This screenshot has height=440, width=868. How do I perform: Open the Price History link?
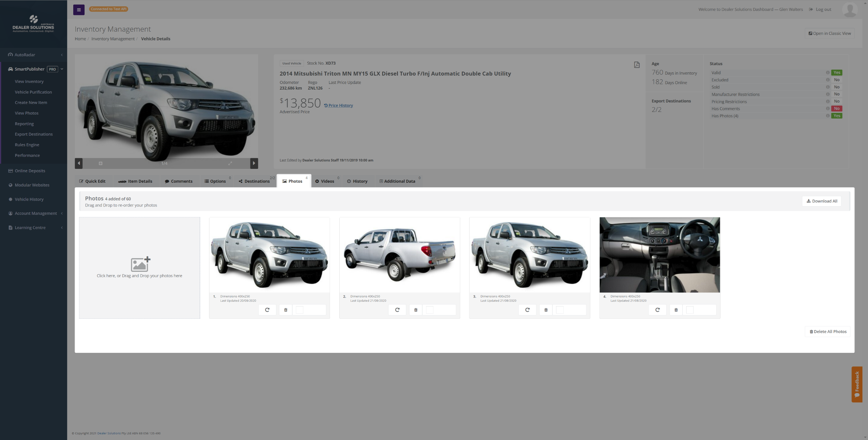click(339, 106)
